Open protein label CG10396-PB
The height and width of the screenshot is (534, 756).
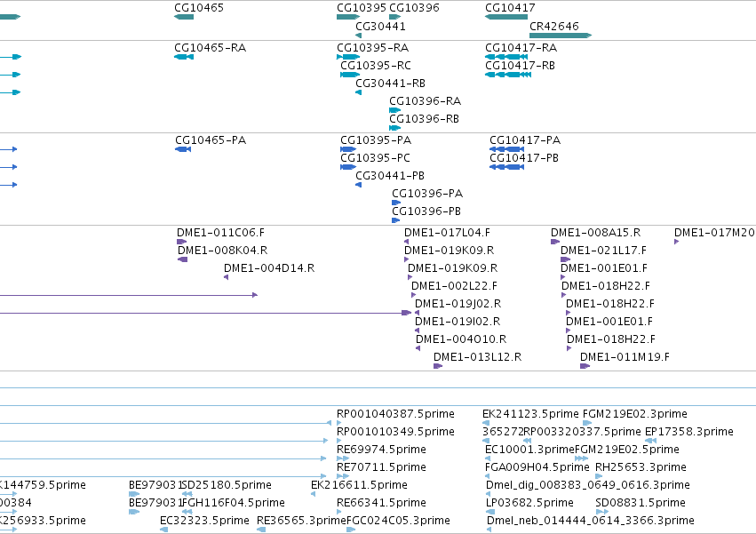pyautogui.click(x=426, y=211)
